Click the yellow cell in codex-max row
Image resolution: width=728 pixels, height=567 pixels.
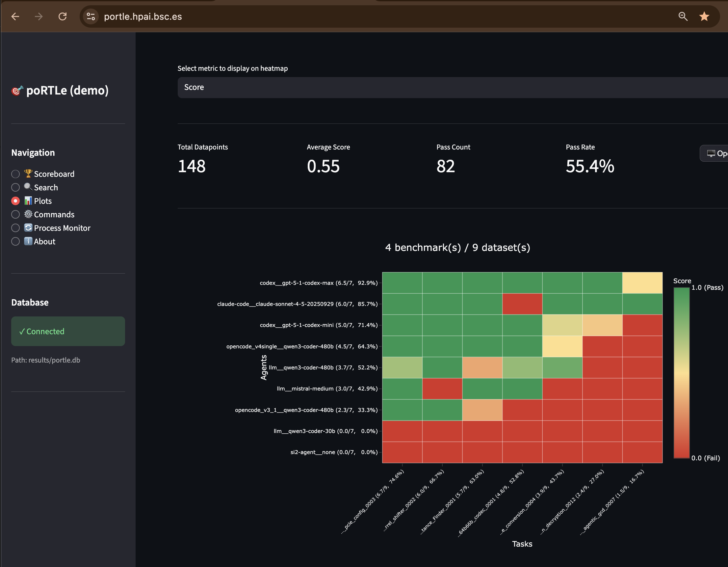(x=642, y=283)
